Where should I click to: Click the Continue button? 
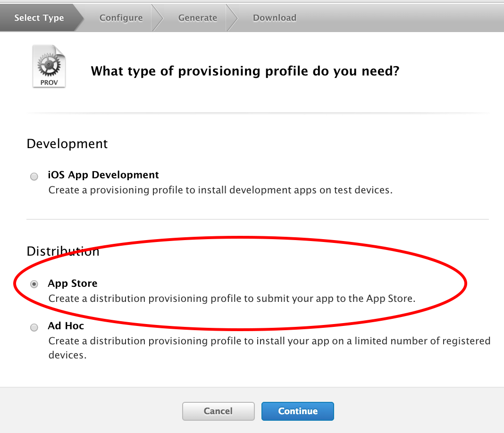[298, 411]
